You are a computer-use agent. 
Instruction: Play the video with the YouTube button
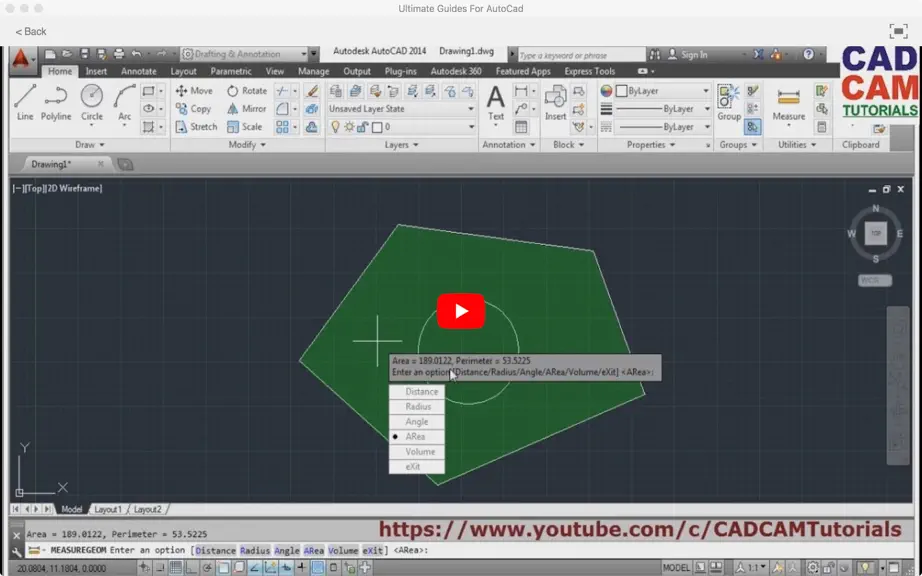point(460,311)
